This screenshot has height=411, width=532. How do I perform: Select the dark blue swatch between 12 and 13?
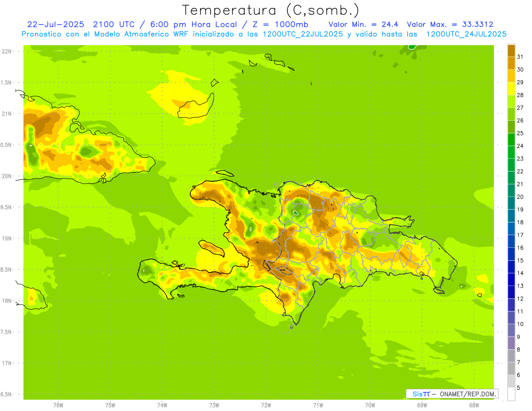click(x=511, y=292)
